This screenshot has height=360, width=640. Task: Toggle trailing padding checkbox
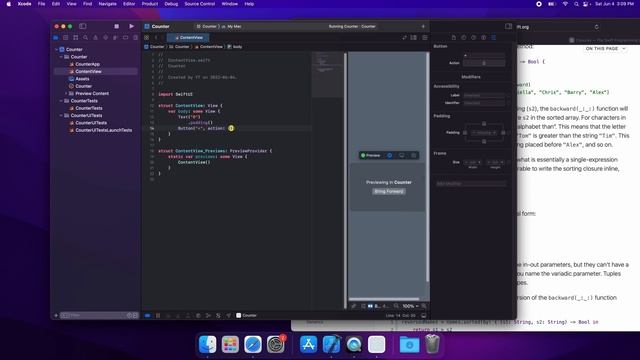[x=503, y=133]
